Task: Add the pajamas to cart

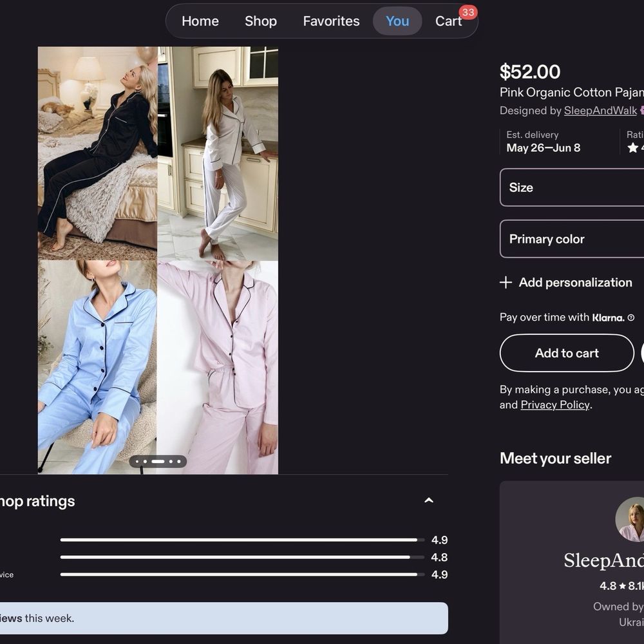Action: pos(567,353)
